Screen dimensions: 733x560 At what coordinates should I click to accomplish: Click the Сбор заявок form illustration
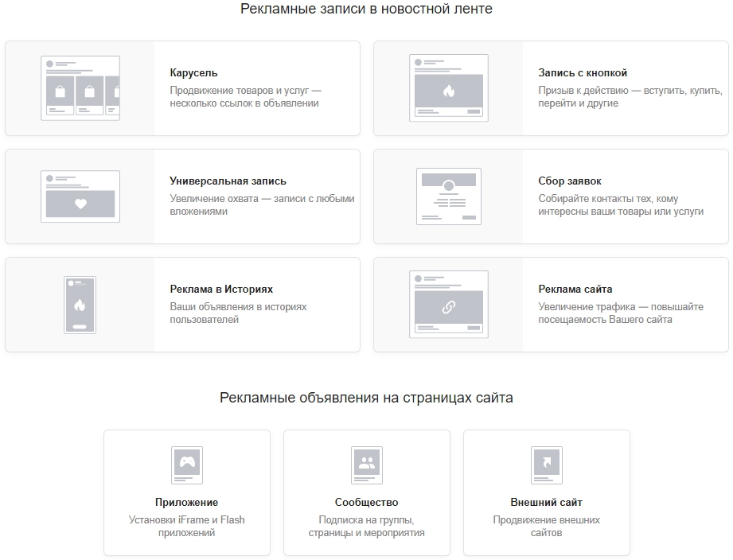coord(449,196)
